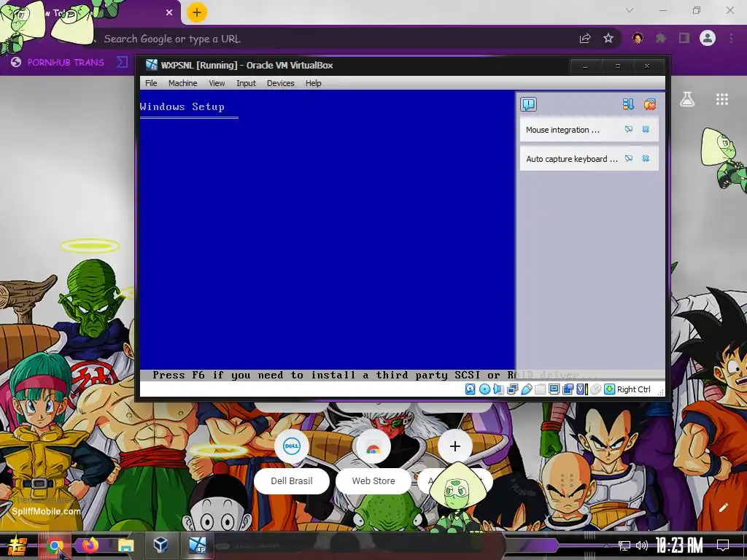
Task: Open a new Chrome tab with plus button
Action: click(x=196, y=12)
